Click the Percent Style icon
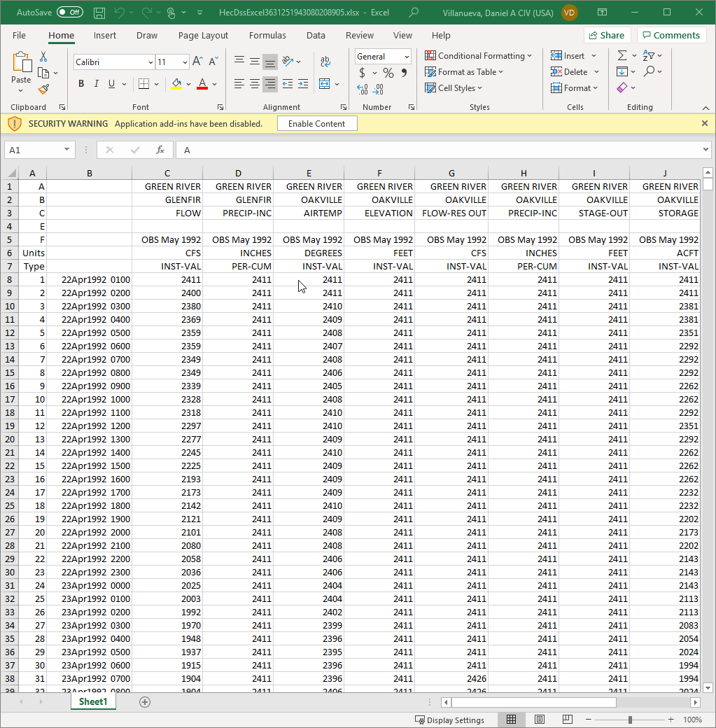The image size is (716, 728). point(388,73)
